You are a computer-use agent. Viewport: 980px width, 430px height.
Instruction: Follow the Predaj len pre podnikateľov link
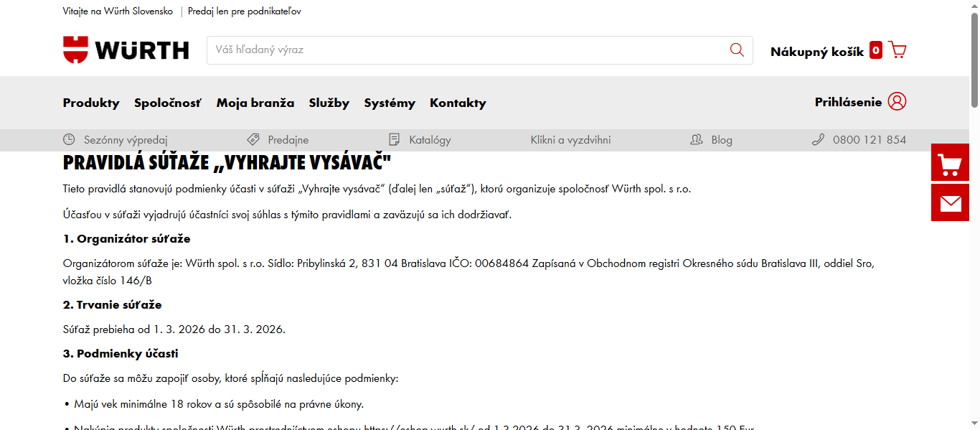[244, 11]
